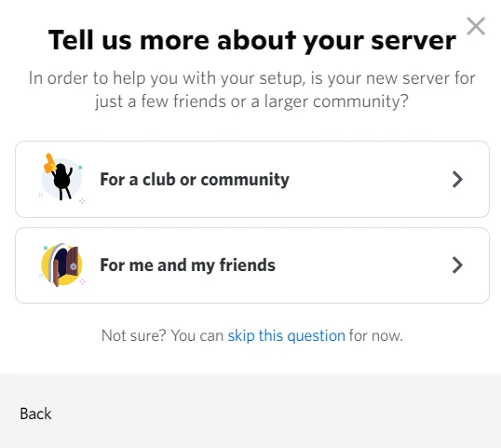Image resolution: width=501 pixels, height=448 pixels.
Task: Click the "for now." trailing text
Action: pos(376,336)
